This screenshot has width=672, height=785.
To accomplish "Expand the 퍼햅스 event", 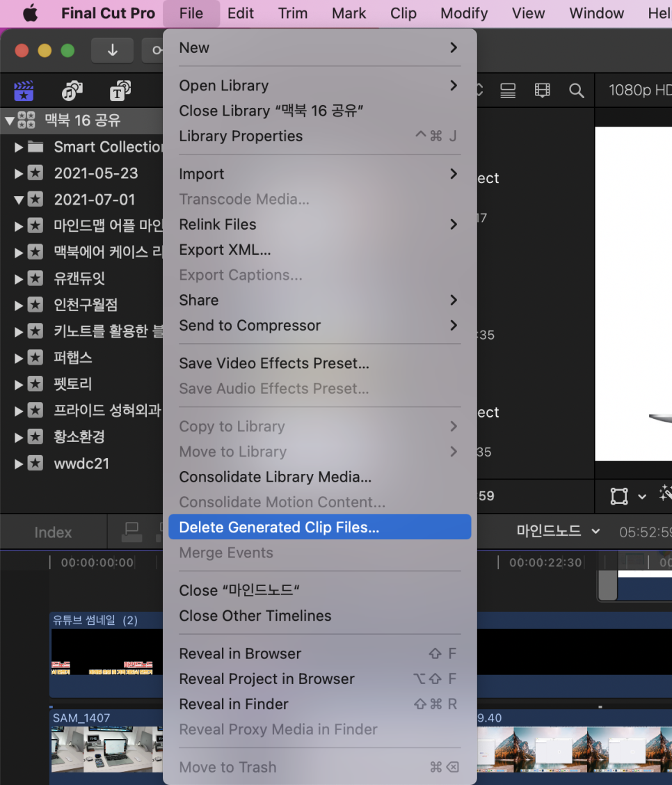I will pyautogui.click(x=19, y=358).
